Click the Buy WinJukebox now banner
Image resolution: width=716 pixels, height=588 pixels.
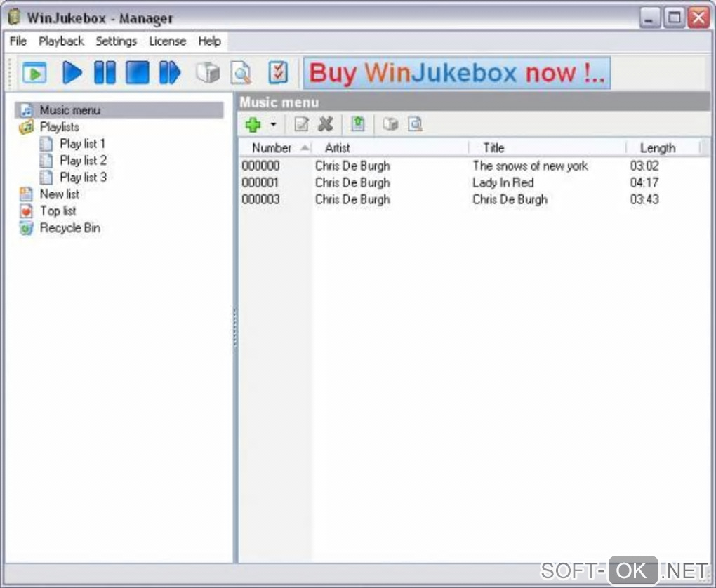pyautogui.click(x=457, y=73)
